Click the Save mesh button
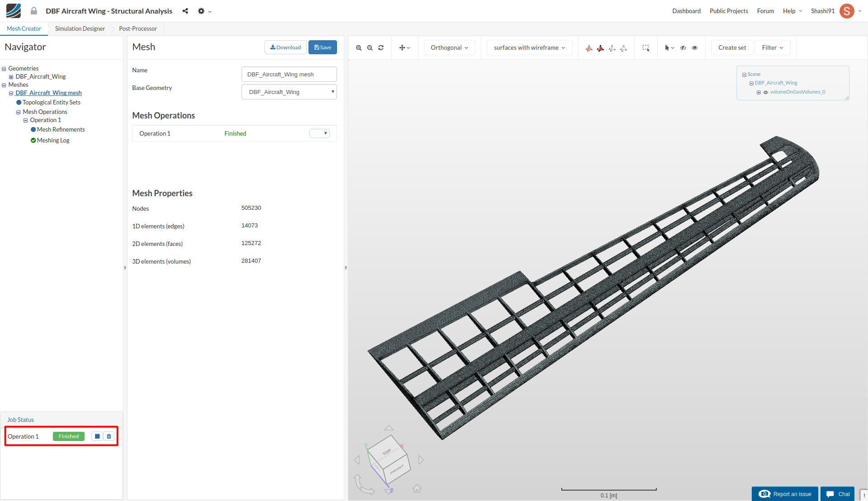Screen dimensions: 868x501 (323, 47)
